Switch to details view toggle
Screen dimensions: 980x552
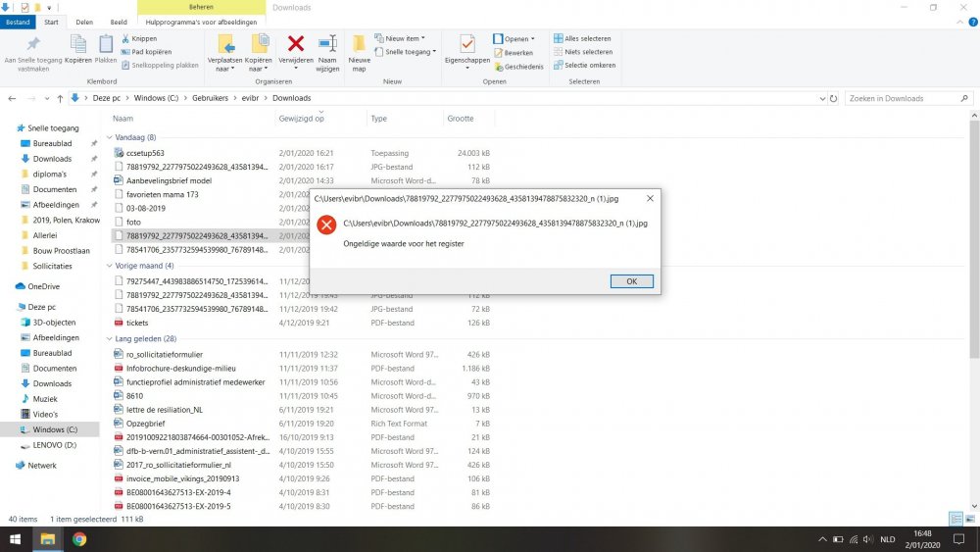click(955, 519)
